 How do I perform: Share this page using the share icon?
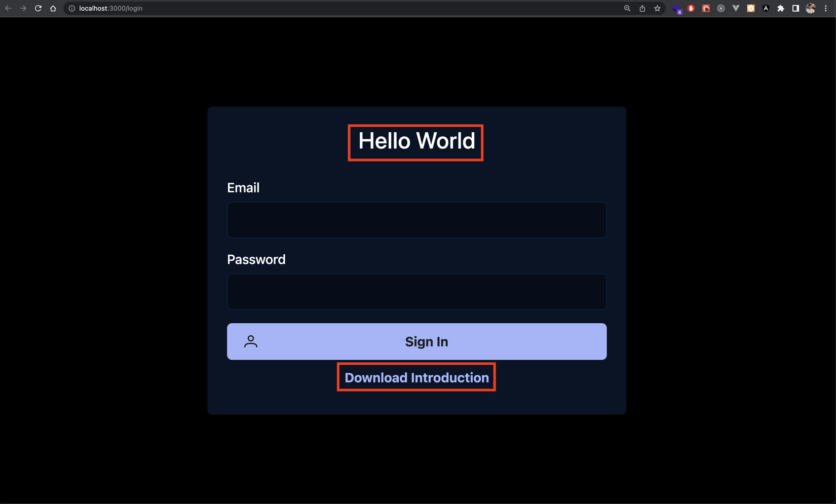(x=642, y=8)
